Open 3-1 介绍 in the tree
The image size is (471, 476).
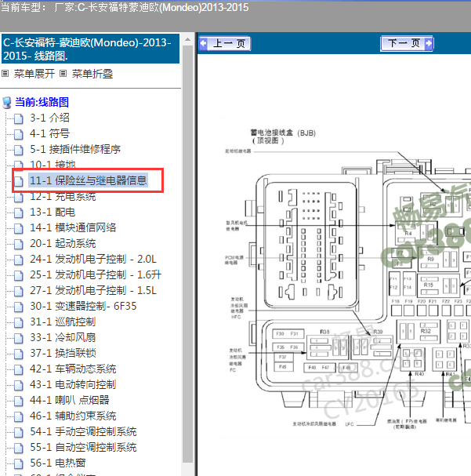(49, 118)
